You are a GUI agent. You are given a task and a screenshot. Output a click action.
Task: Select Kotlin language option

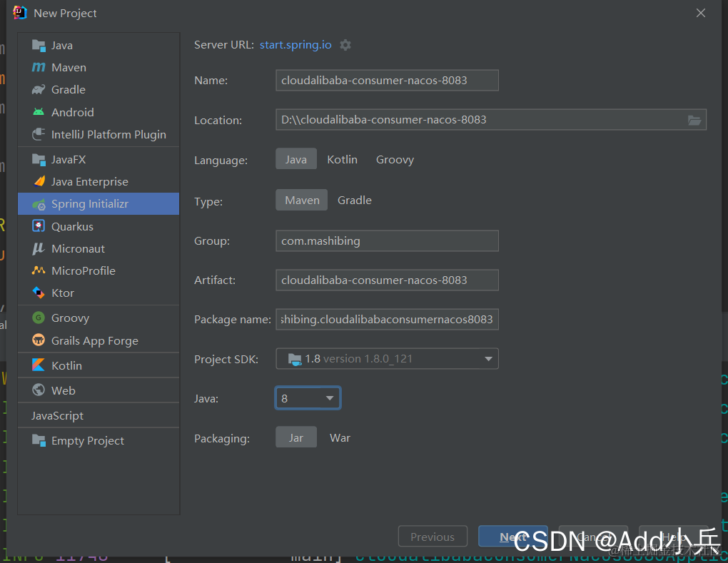342,159
